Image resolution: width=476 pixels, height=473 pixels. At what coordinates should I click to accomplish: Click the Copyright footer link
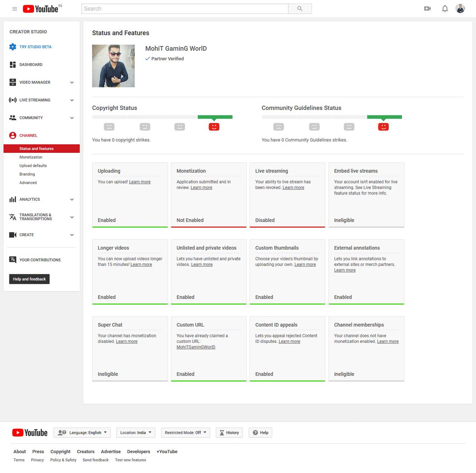[60, 452]
